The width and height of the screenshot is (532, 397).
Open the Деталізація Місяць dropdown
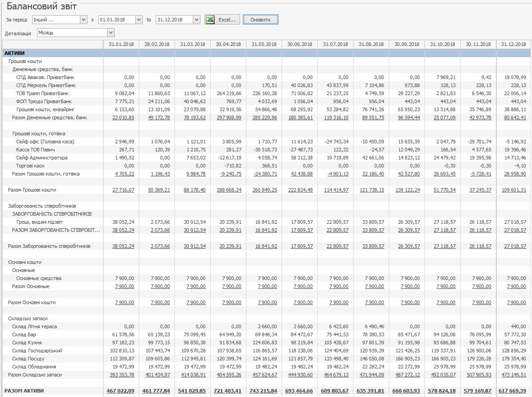111,33
